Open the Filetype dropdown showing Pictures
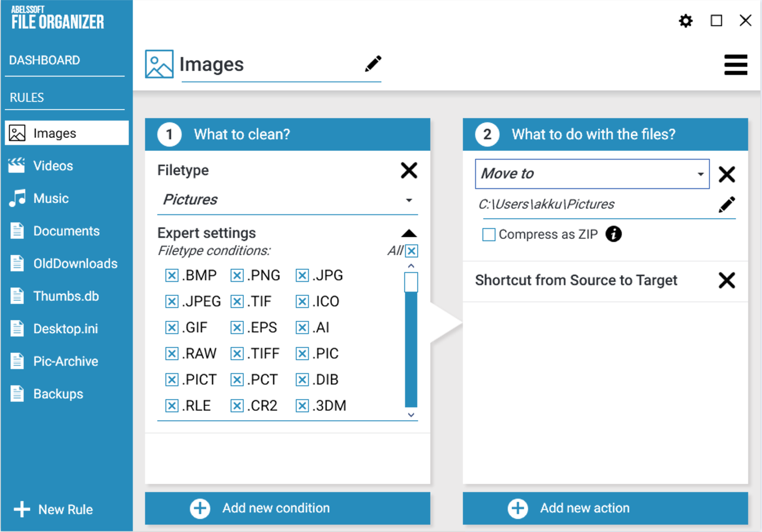 point(408,200)
